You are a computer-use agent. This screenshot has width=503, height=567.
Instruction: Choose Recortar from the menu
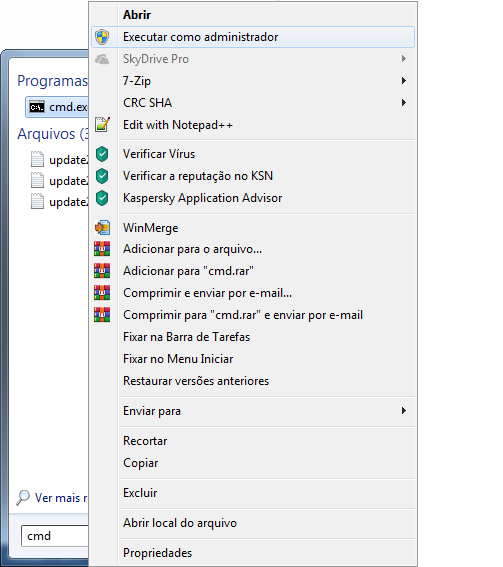coord(253,441)
